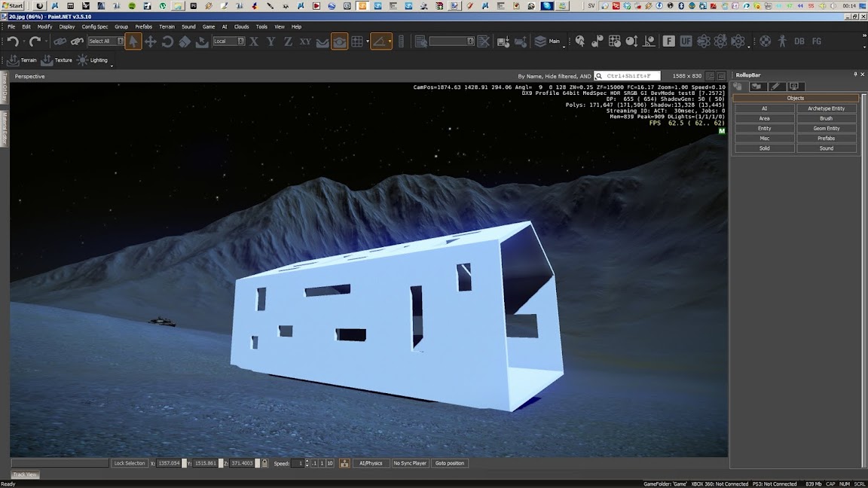This screenshot has height=488, width=868.
Task: Click the Goto position button
Action: coord(449,463)
